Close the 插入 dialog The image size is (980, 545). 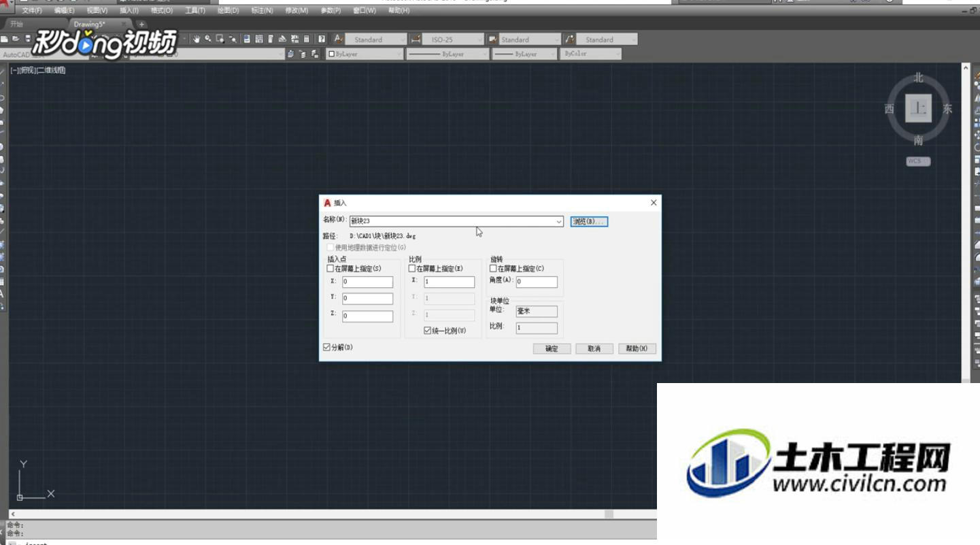654,203
